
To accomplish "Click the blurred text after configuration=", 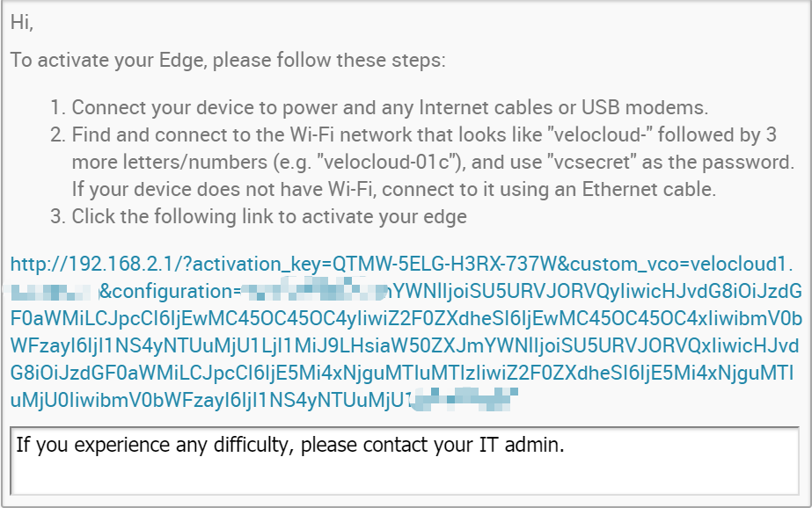I will click(315, 290).
